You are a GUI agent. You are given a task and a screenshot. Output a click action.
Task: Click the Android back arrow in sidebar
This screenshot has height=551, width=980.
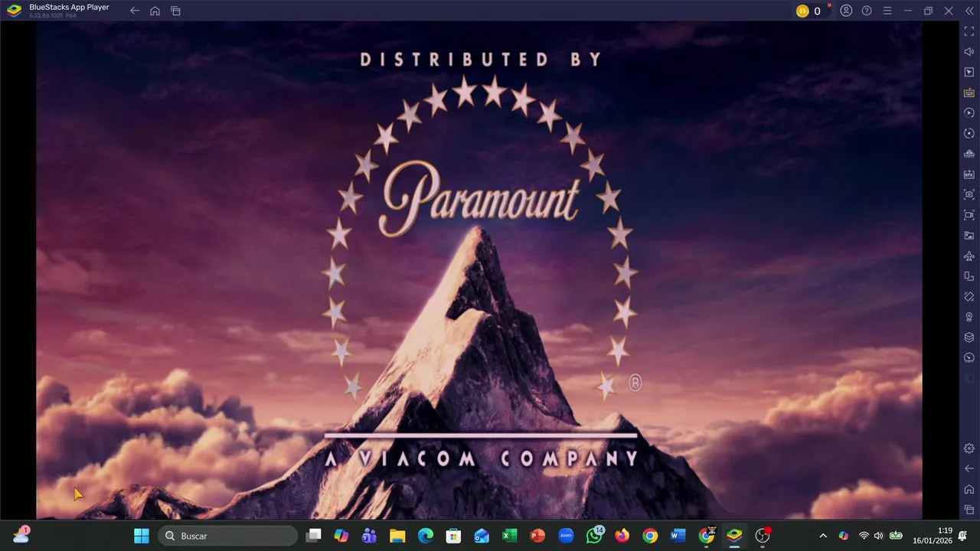click(x=969, y=468)
